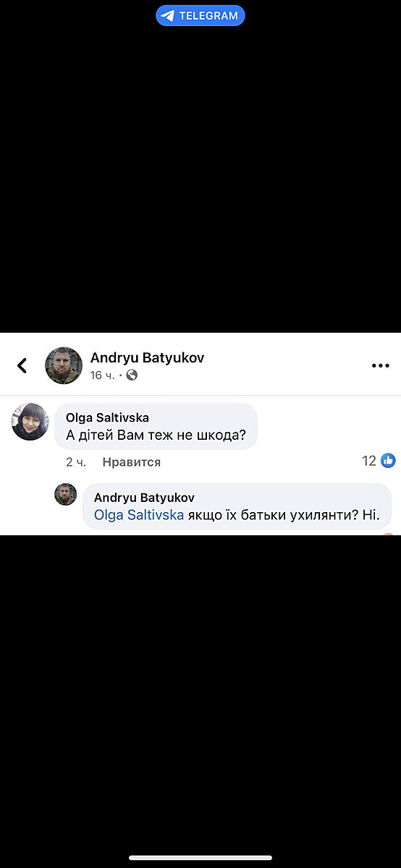Open Olga Saltivska's avatar picture
This screenshot has height=868, width=401.
30,422
